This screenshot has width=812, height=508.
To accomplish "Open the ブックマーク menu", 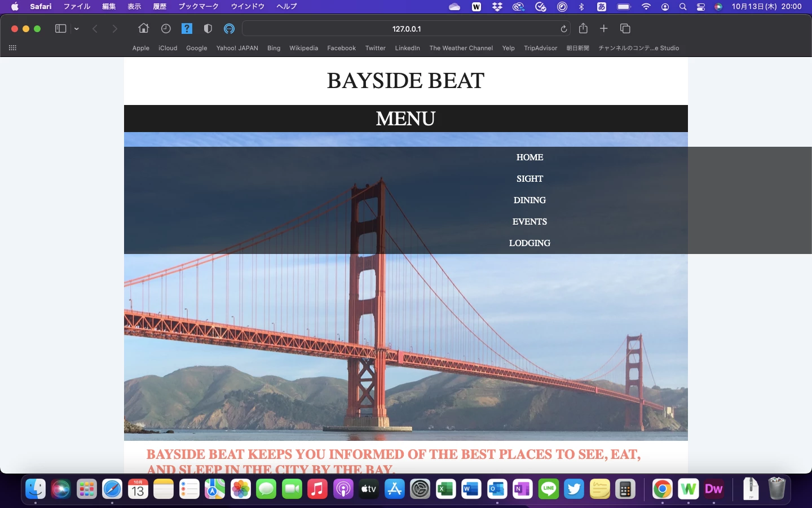I will (x=198, y=7).
